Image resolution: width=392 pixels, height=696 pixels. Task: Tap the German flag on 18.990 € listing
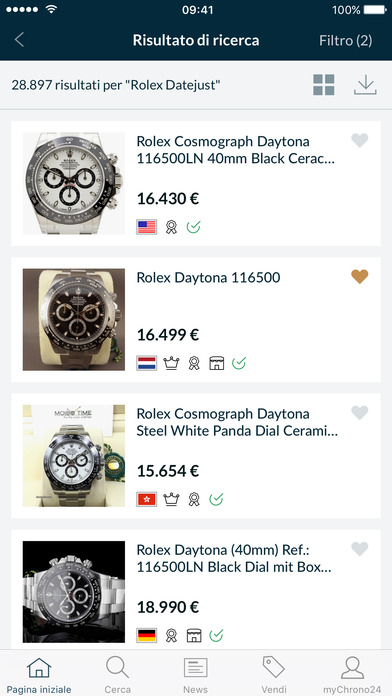[x=147, y=636]
